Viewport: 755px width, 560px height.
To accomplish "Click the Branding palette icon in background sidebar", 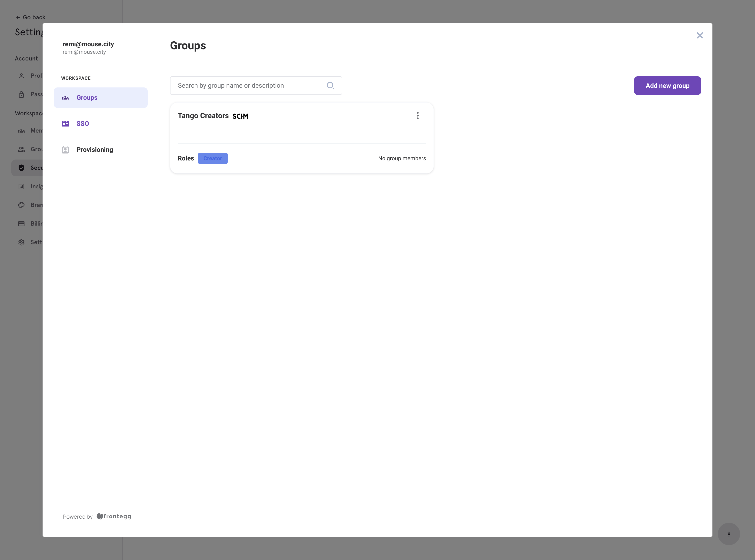I will point(21,205).
